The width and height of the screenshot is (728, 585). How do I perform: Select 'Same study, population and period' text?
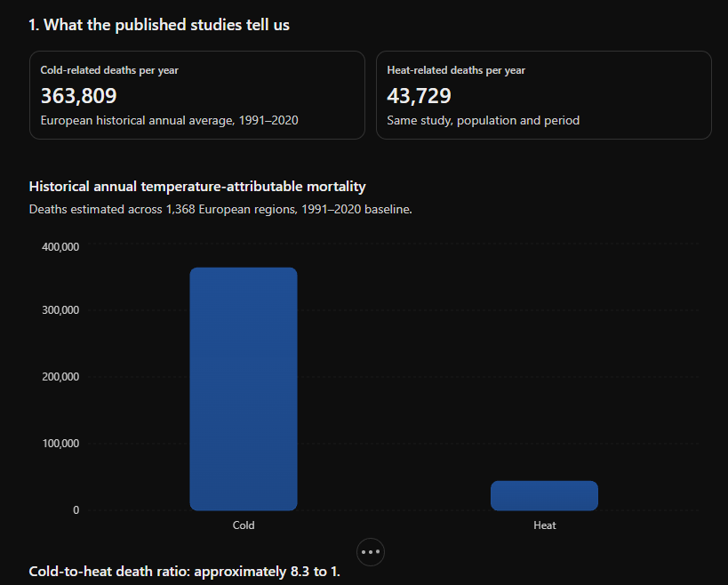(x=484, y=121)
